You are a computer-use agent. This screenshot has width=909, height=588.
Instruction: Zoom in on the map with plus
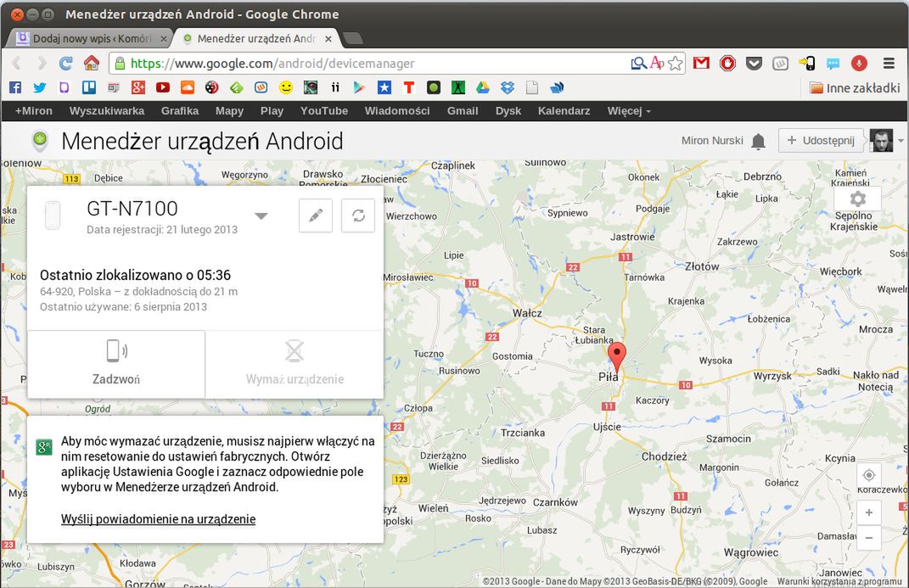pyautogui.click(x=868, y=512)
